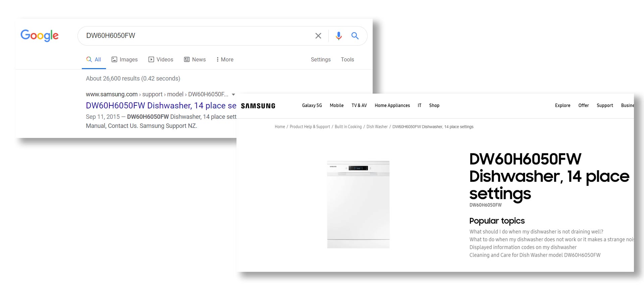Screen dimensions: 644x297
Task: Click the blue magnifying glass search icon
Action: (355, 36)
